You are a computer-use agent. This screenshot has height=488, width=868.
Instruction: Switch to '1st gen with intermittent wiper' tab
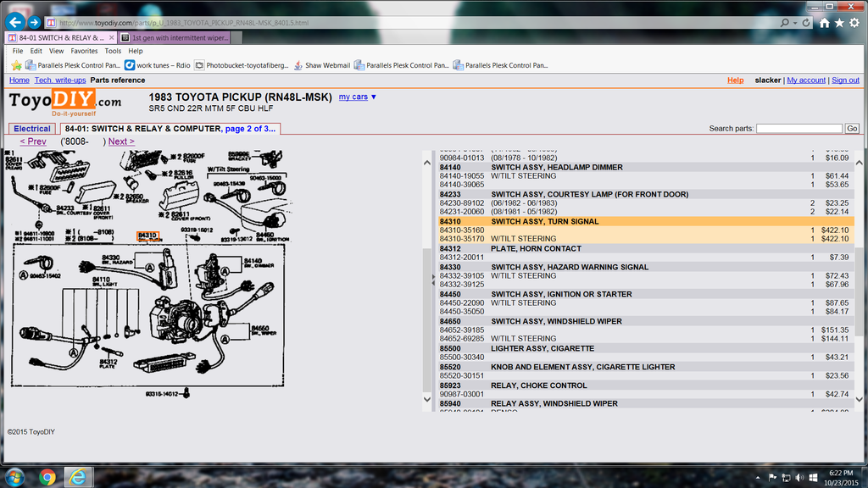pyautogui.click(x=174, y=37)
